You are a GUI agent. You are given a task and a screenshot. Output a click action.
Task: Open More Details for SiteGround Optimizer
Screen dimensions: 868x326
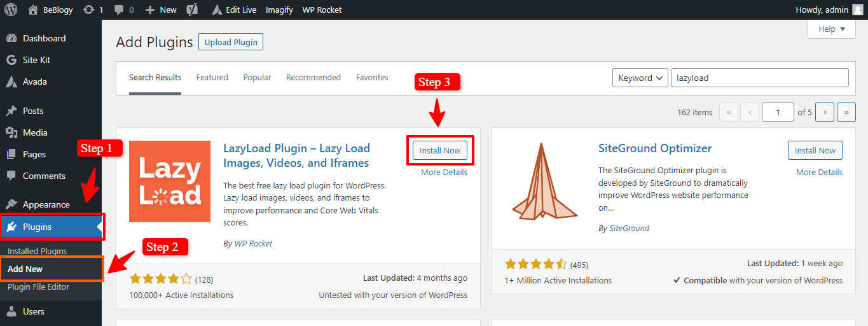click(819, 172)
